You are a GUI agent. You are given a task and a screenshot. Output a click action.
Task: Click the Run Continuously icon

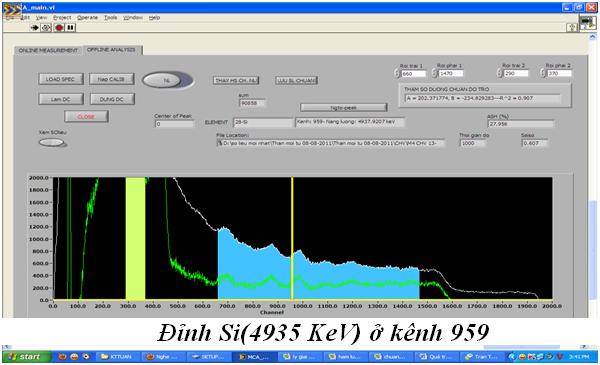46,28
